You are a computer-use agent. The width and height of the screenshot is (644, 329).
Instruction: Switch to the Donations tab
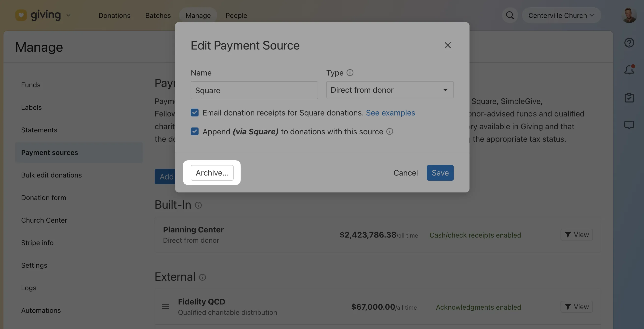pos(114,15)
